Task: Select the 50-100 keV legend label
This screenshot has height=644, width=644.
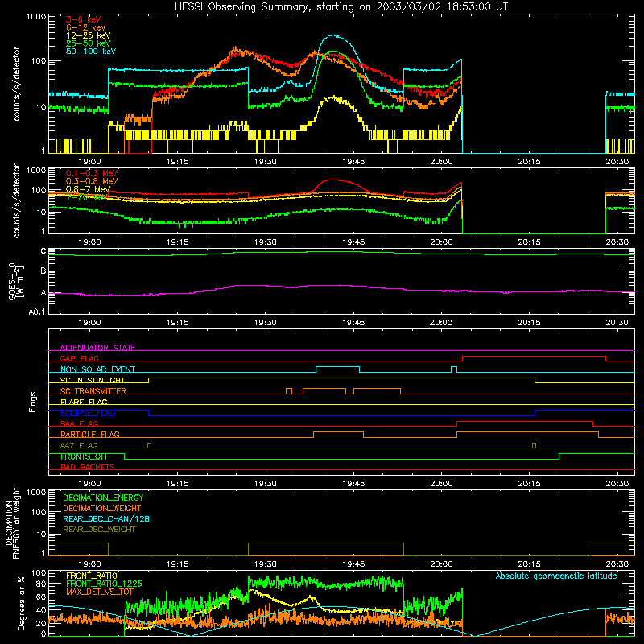Action: 90,52
